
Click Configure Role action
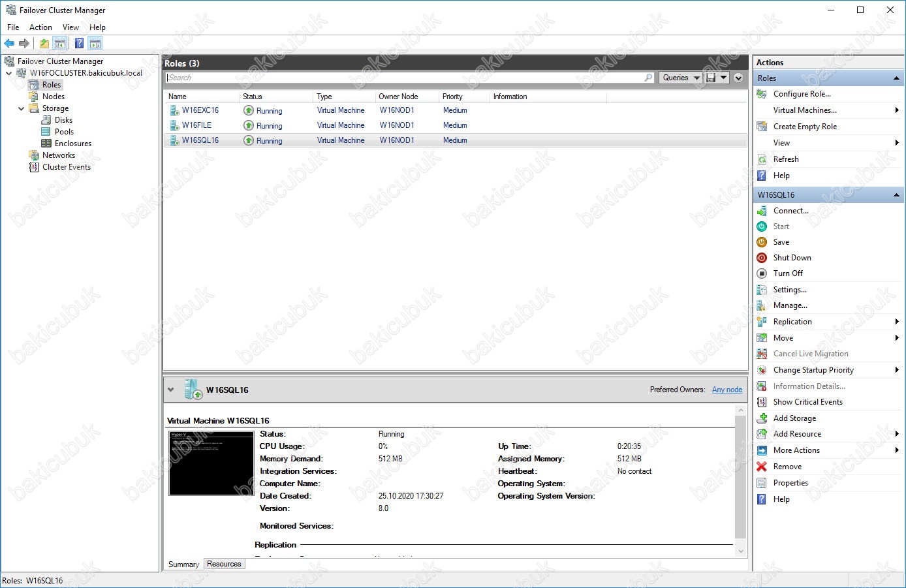(802, 94)
